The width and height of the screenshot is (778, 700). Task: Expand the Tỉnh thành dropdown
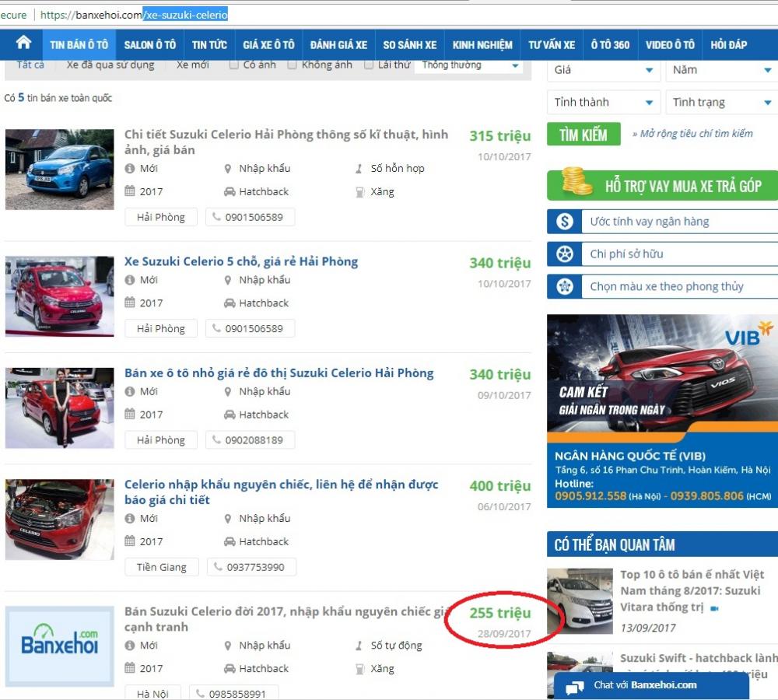coord(604,102)
